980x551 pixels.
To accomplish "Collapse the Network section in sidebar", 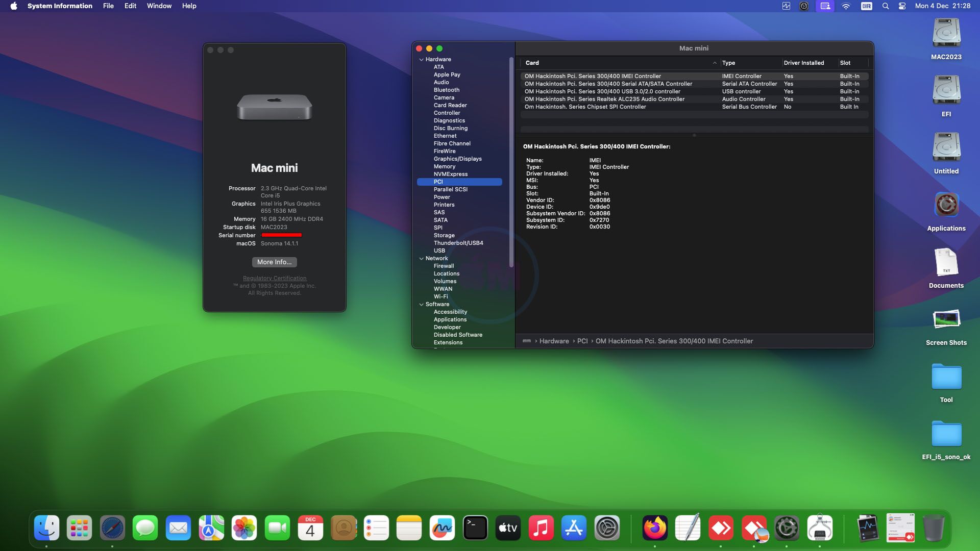I will click(421, 259).
